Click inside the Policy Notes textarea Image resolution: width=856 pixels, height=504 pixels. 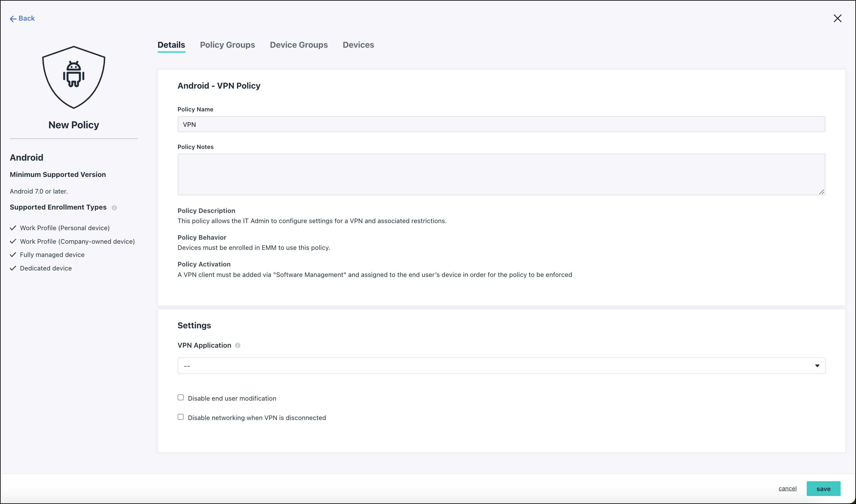coord(501,174)
